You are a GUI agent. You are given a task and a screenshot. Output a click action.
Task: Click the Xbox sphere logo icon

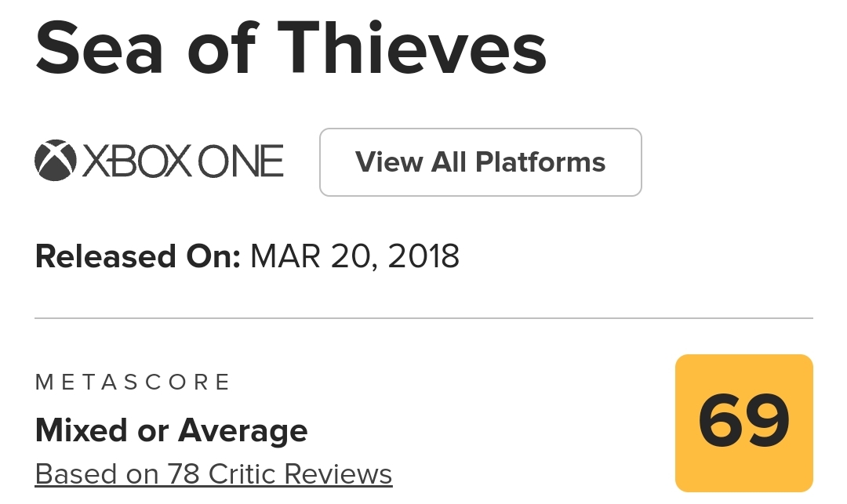click(x=55, y=161)
